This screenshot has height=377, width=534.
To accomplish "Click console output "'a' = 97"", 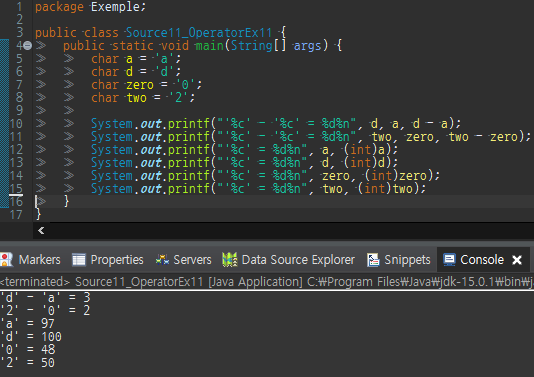I will (x=28, y=324).
